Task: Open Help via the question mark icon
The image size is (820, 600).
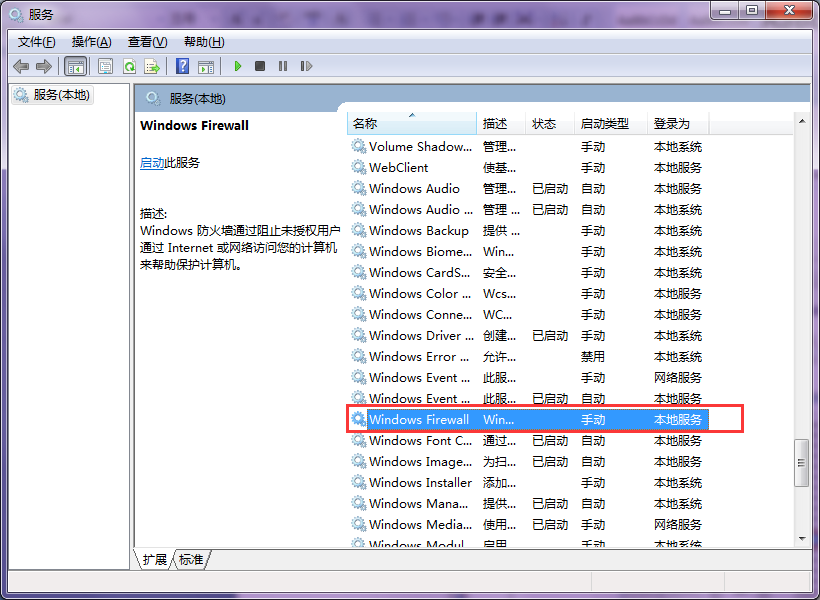Action: (x=183, y=66)
